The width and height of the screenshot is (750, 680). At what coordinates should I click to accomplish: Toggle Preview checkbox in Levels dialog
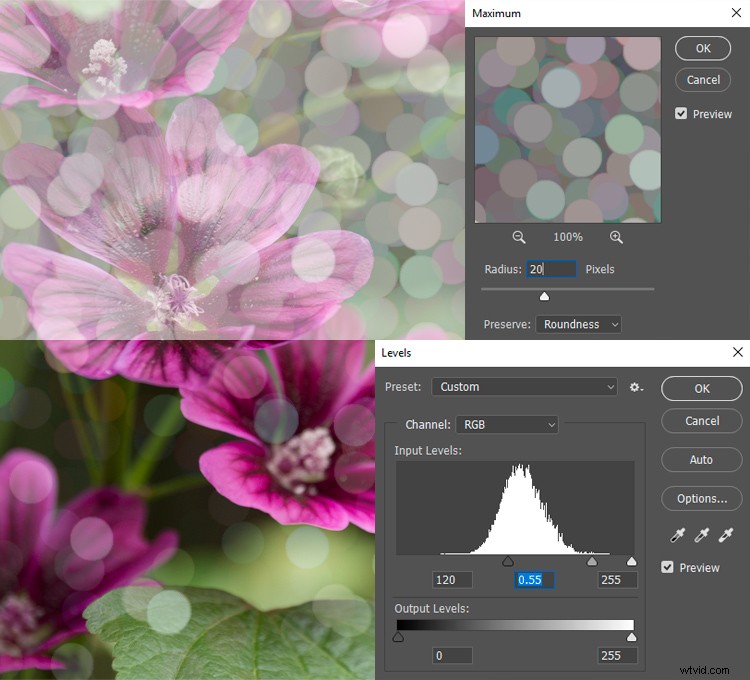click(667, 568)
